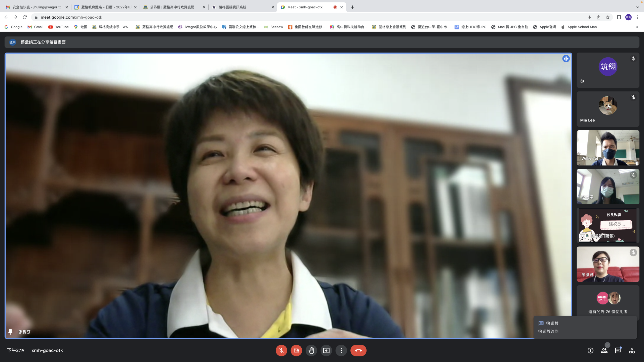Leave the call with red hang-up button

click(x=358, y=350)
